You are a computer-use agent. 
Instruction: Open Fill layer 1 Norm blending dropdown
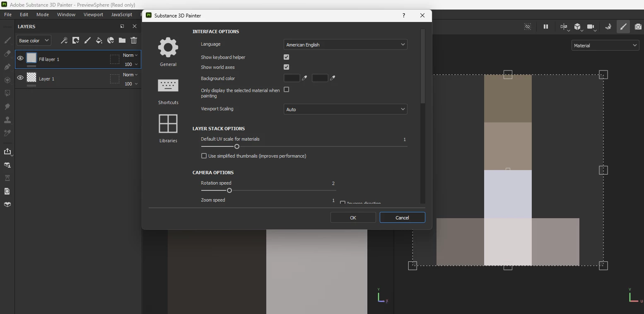130,55
